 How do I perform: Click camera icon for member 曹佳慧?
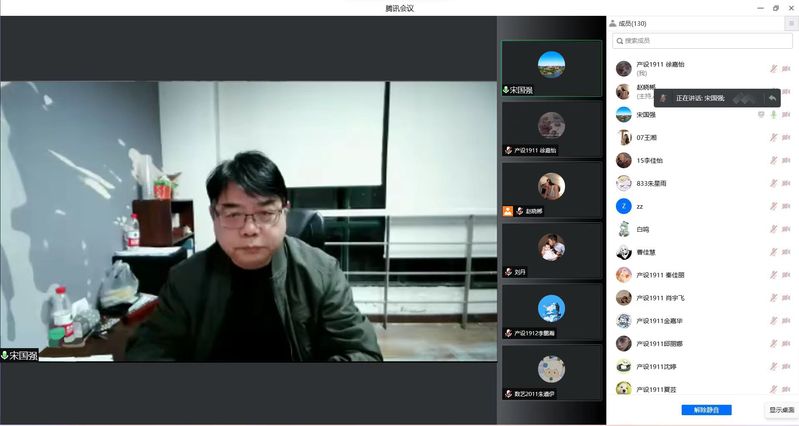tap(786, 252)
